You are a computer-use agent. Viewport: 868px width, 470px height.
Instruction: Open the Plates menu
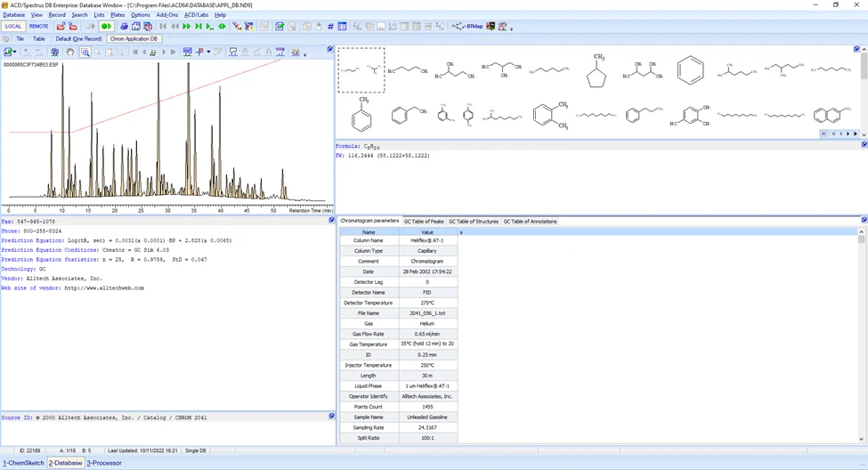tap(118, 15)
